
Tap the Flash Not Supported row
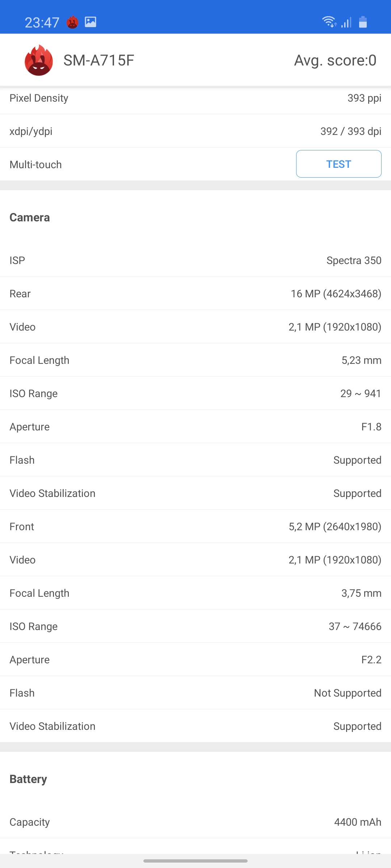click(x=195, y=693)
